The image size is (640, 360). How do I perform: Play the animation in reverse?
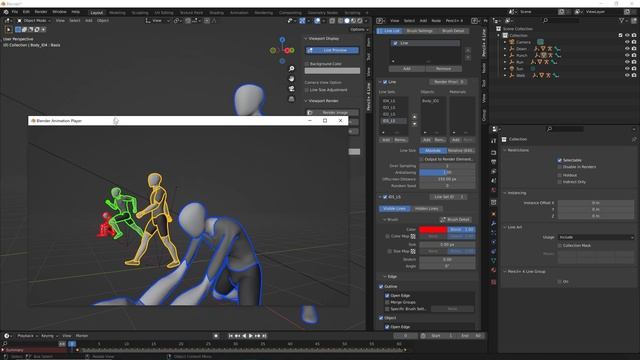tap(244, 336)
